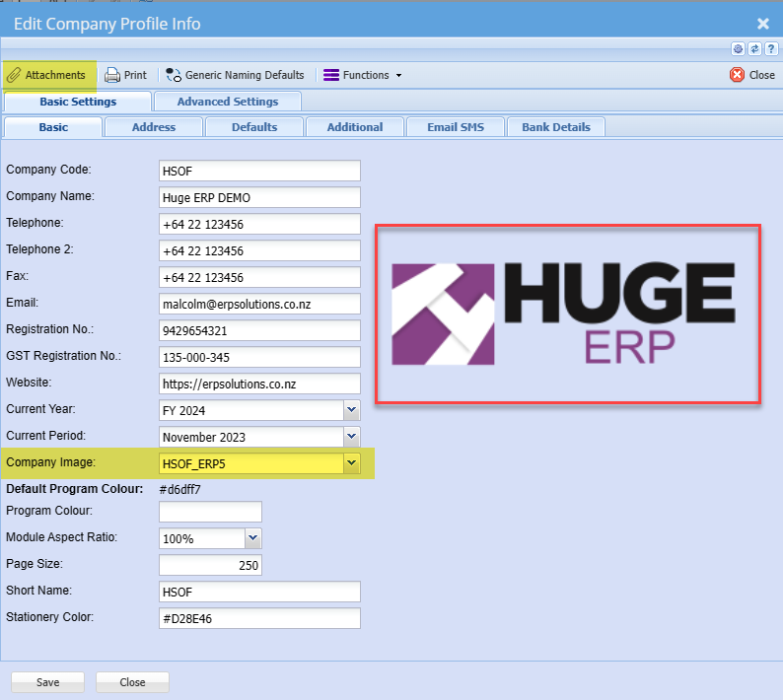This screenshot has width=783, height=700.
Task: Expand the Module Aspect Ratio dropdown
Action: pos(252,538)
